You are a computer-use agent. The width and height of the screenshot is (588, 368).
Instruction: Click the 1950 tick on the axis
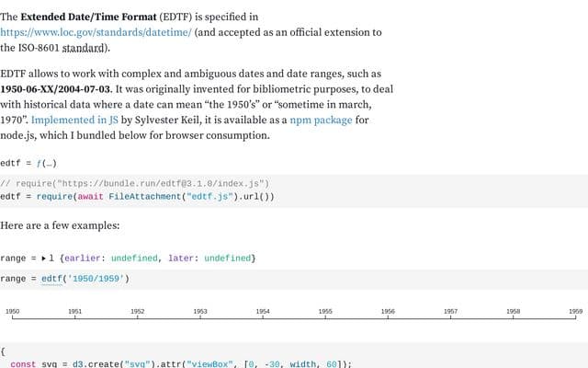(x=12, y=311)
